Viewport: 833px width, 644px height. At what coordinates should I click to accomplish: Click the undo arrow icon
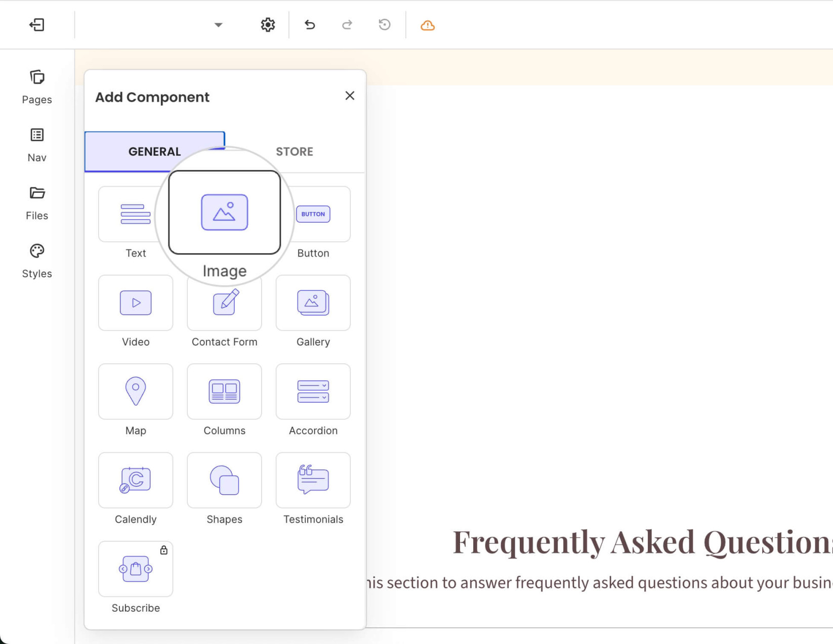coord(310,25)
